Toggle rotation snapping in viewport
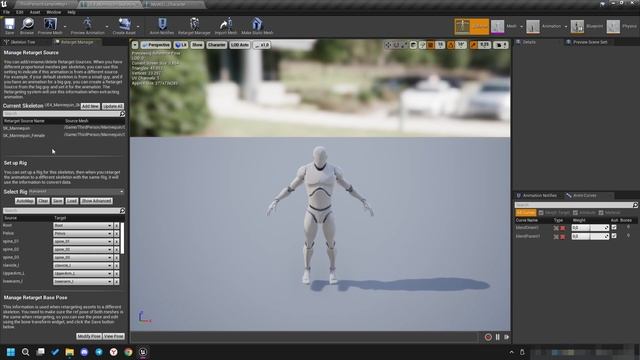 click(451, 45)
